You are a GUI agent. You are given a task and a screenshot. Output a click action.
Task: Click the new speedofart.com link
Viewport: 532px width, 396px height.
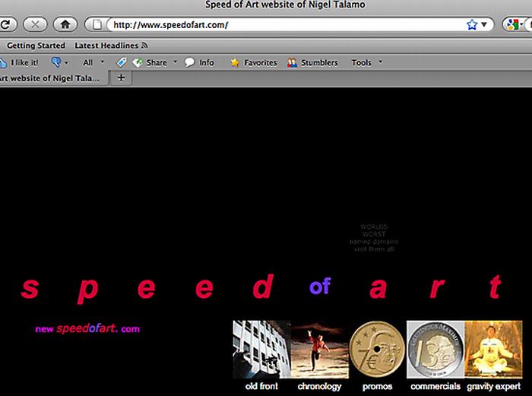[87, 328]
